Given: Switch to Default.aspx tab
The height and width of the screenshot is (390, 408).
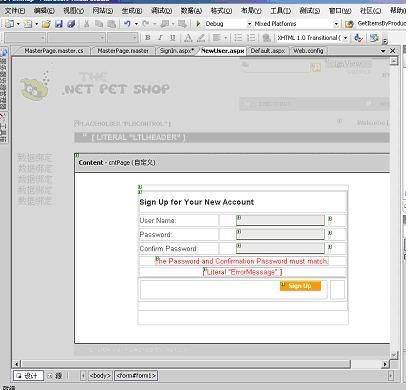Looking at the screenshot, I should point(268,51).
